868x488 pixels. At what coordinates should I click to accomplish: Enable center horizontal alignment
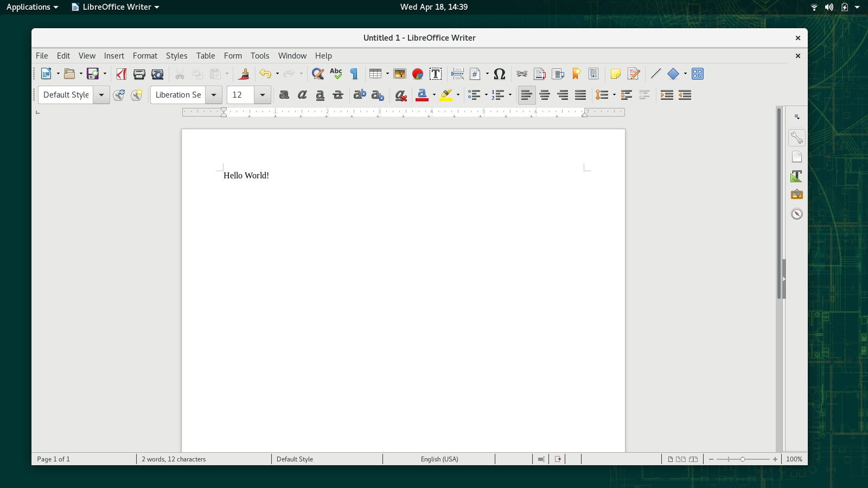545,95
